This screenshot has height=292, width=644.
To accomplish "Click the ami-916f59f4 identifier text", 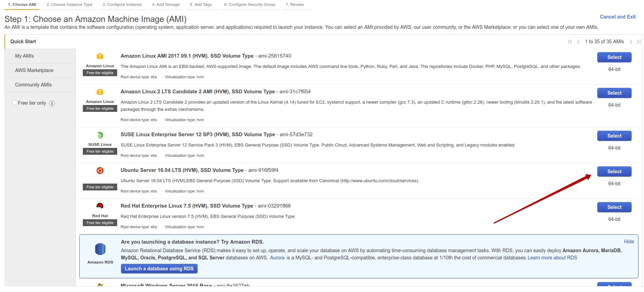I will click(263, 170).
